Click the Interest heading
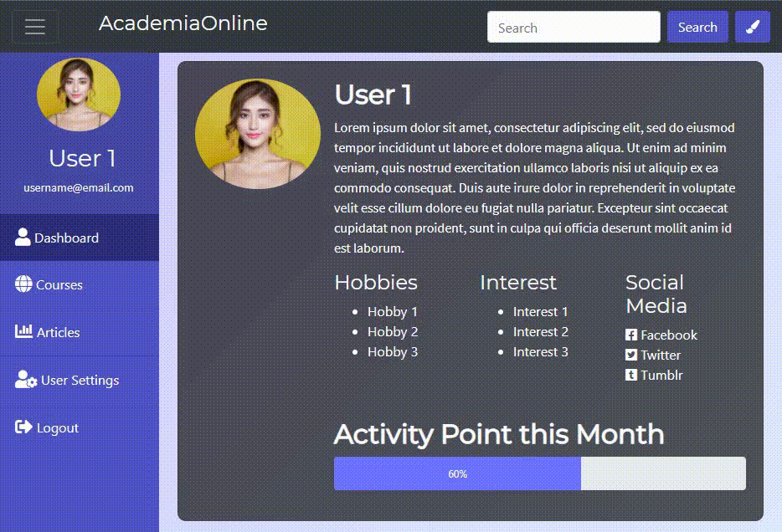 point(517,283)
